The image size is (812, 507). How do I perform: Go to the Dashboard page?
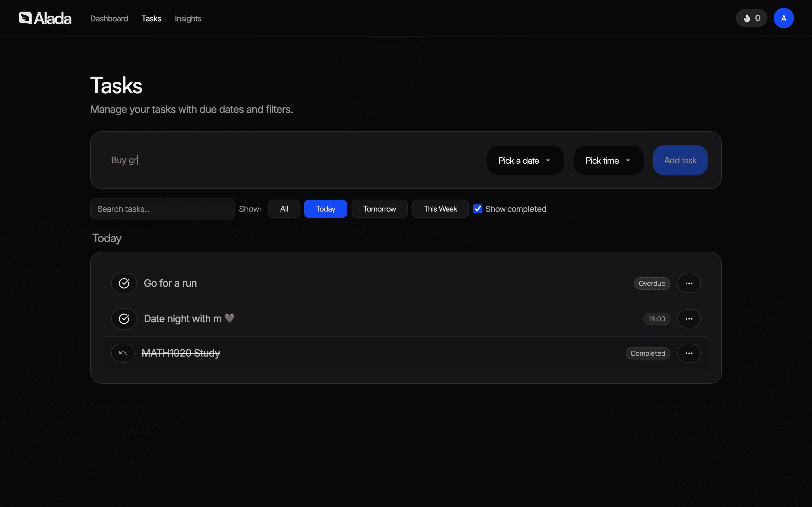pos(109,18)
